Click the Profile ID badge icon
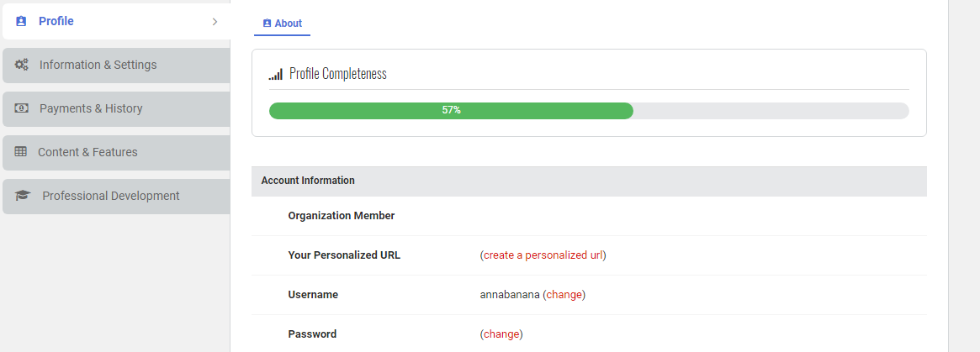 point(21,21)
